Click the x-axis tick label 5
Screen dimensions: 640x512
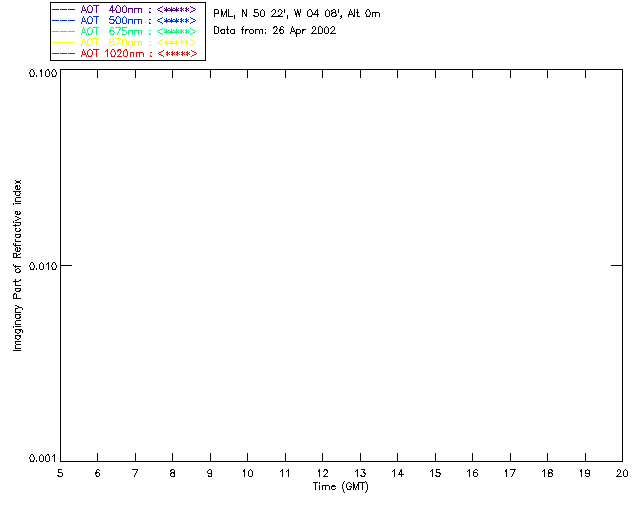click(60, 473)
